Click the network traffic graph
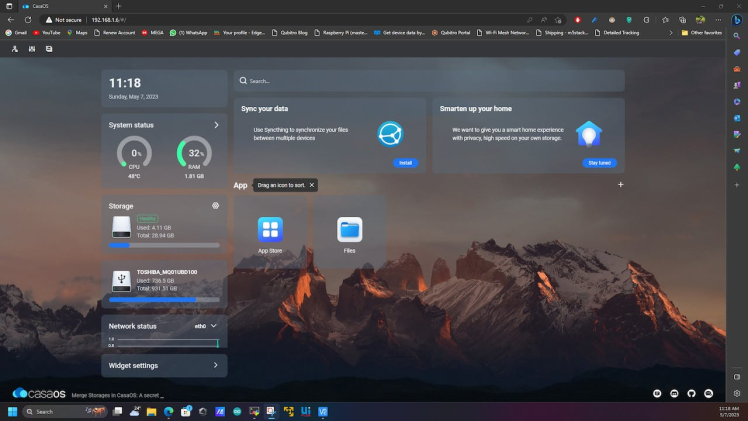748x421 pixels. tap(164, 342)
